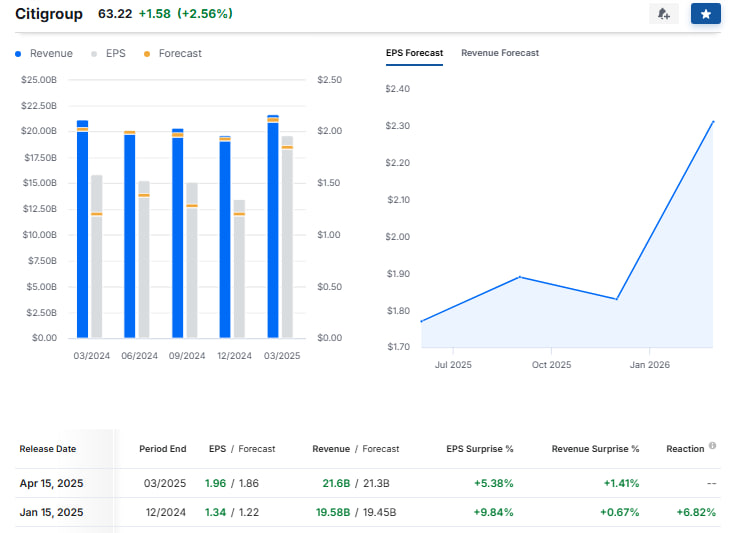Click the +9.84% EPS surprise value
The height and width of the screenshot is (533, 747).
click(494, 512)
